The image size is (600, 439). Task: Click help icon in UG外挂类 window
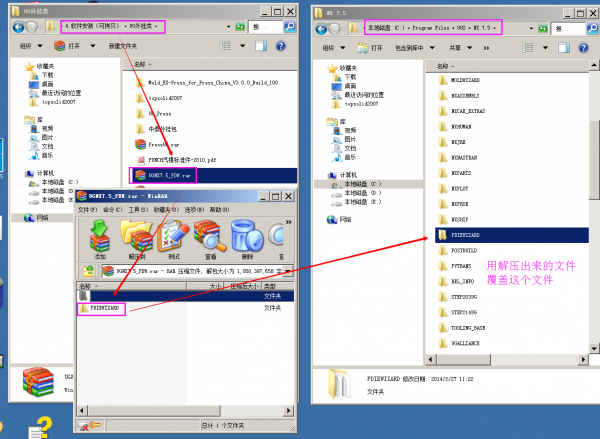click(280, 46)
